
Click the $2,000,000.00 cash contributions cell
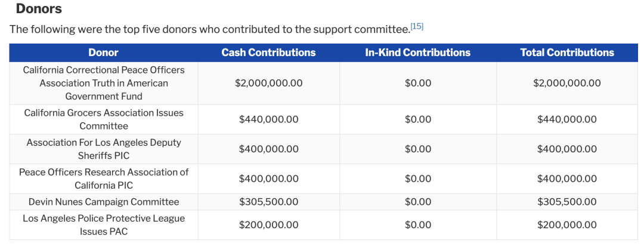[x=268, y=83]
